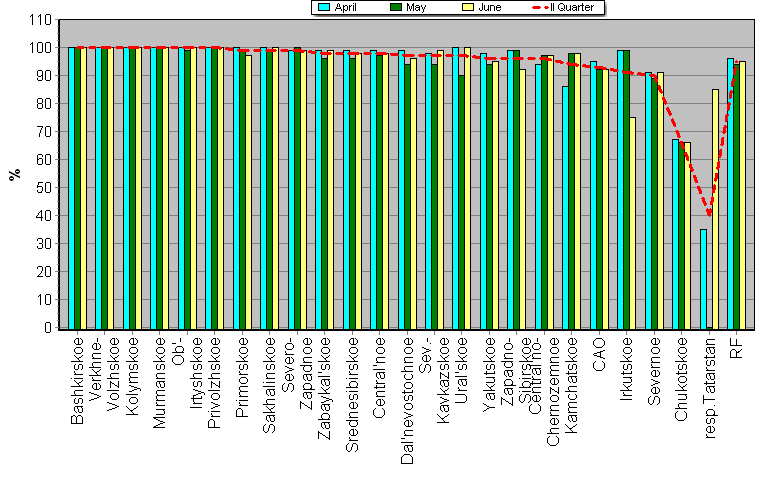777x479 pixels.
Task: Click the '%' y-axis title
Action: pos(15,174)
